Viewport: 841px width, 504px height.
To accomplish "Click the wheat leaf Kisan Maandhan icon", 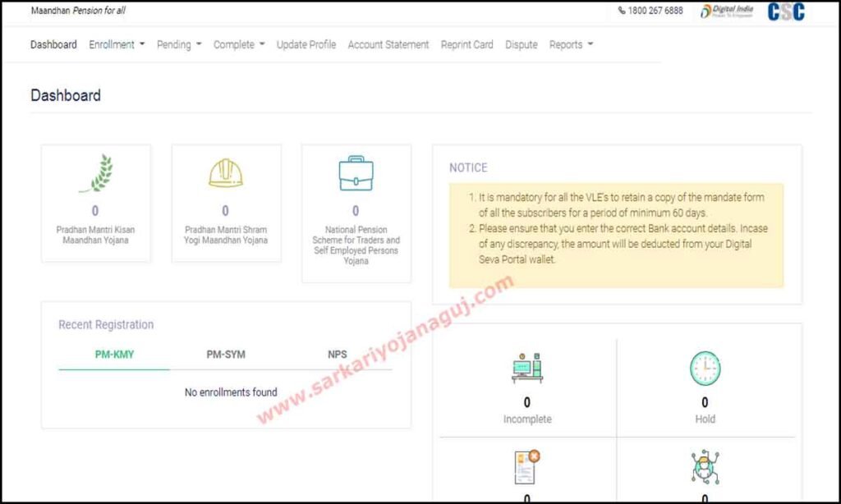I will 97,173.
